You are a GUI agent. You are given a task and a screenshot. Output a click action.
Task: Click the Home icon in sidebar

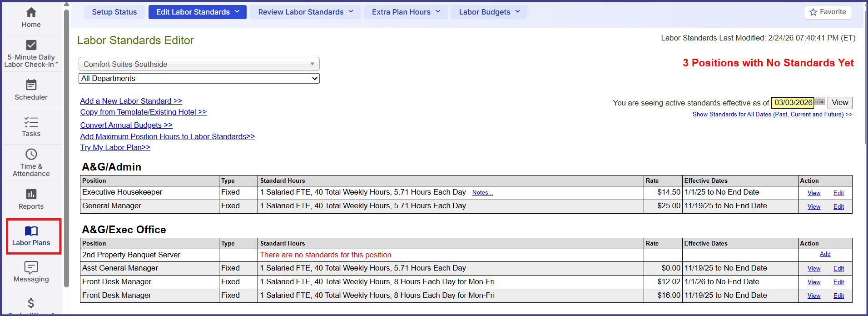pos(31,13)
